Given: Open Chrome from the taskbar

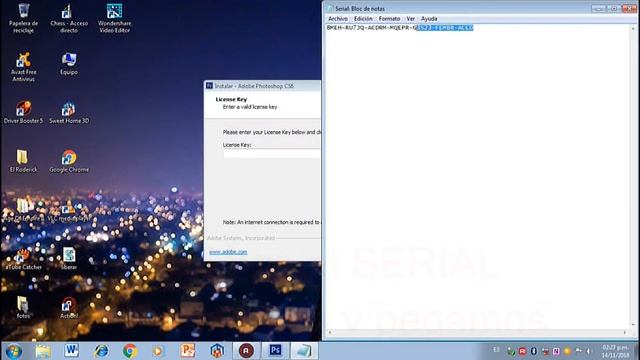Looking at the screenshot, I should coord(130,351).
